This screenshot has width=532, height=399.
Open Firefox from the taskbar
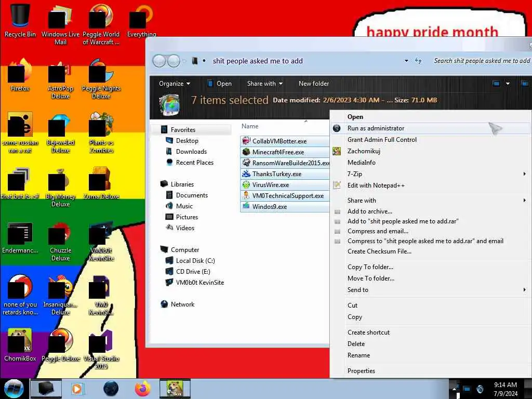[142, 389]
